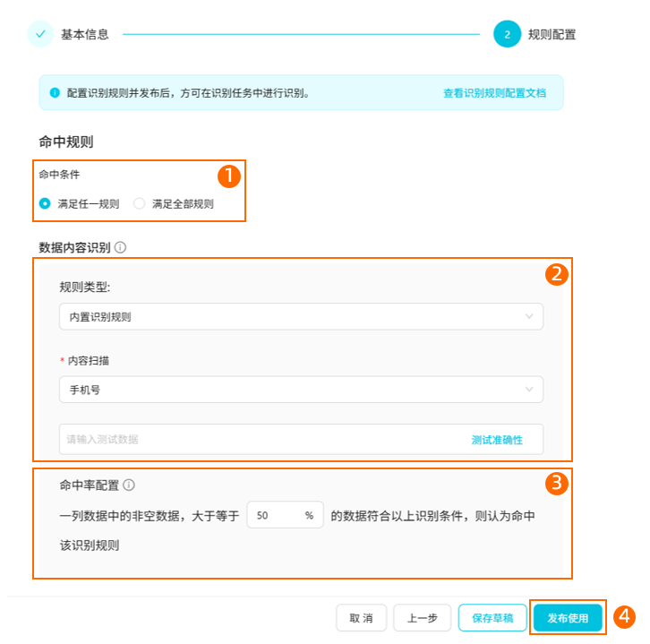This screenshot has height=644, width=650.
Task: Click the 测试准确性 link
Action: point(497,440)
